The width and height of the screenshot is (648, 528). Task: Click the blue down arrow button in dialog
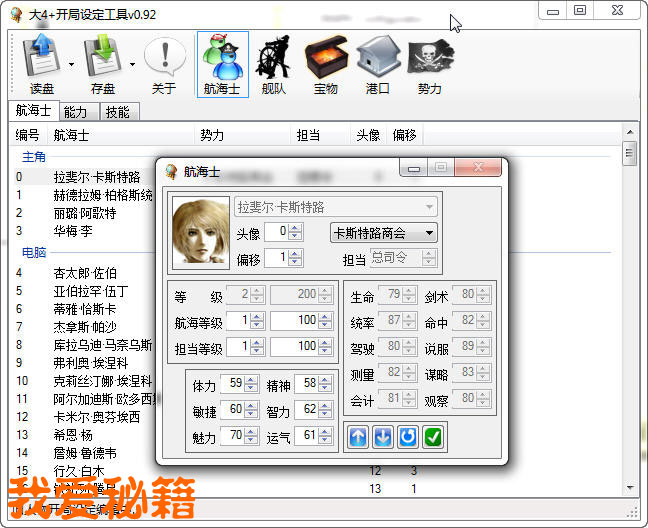point(383,437)
